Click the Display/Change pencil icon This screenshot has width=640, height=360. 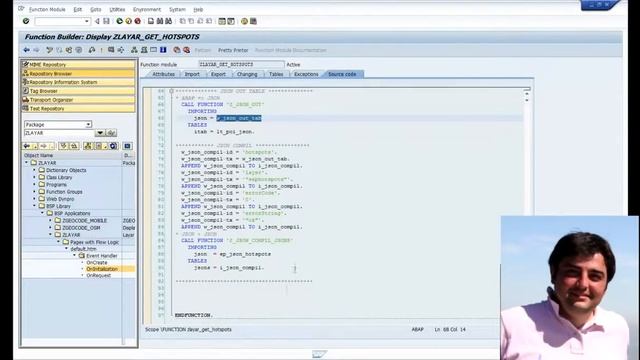(x=49, y=50)
